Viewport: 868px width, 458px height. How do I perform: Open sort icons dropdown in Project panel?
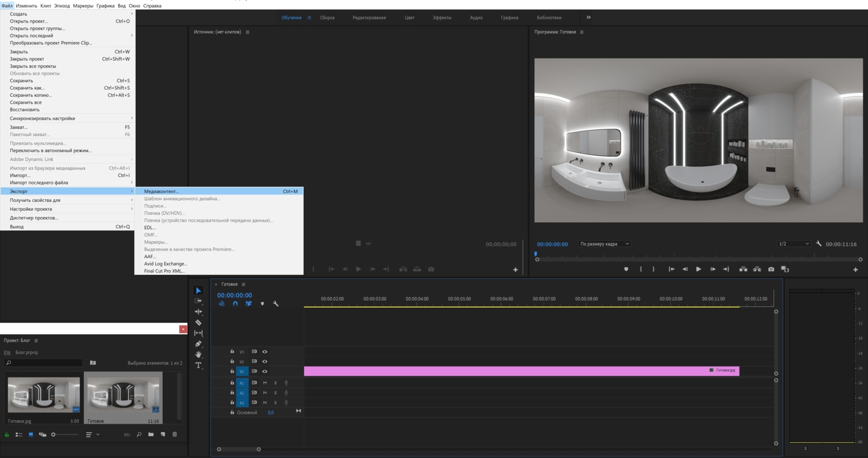92,434
